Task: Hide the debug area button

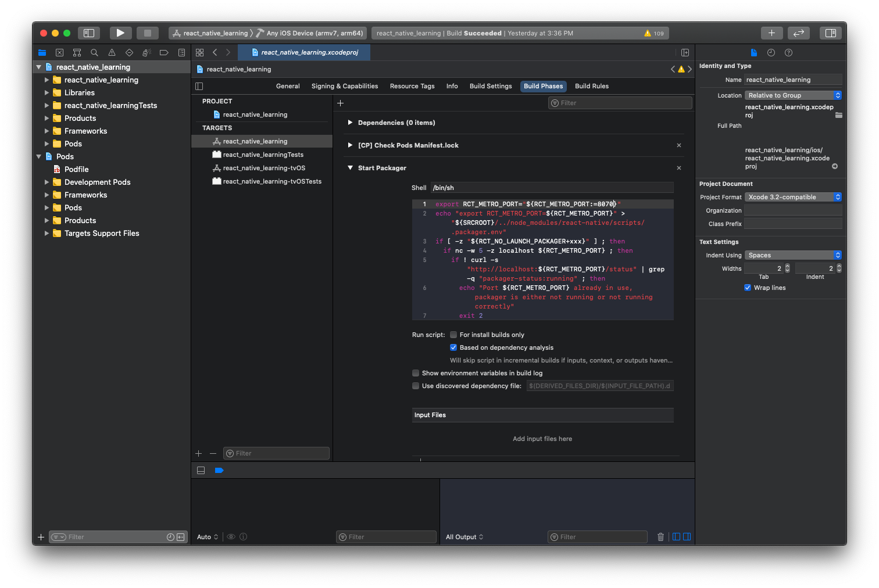Action: 201,471
